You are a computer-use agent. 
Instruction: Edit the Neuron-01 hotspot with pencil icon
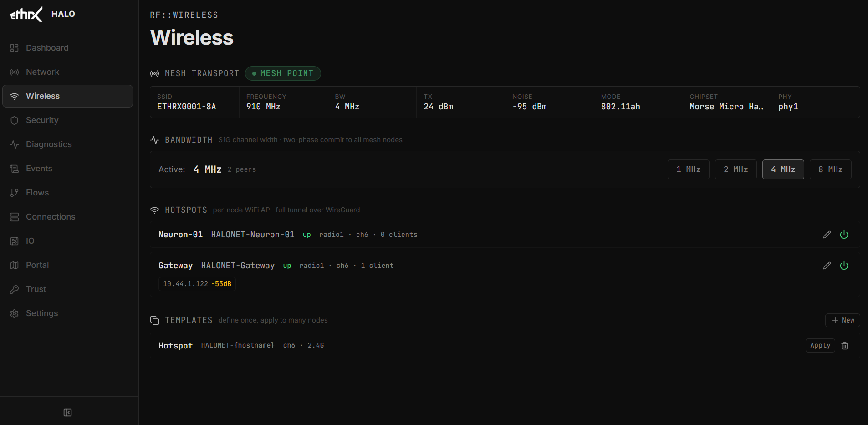827,235
